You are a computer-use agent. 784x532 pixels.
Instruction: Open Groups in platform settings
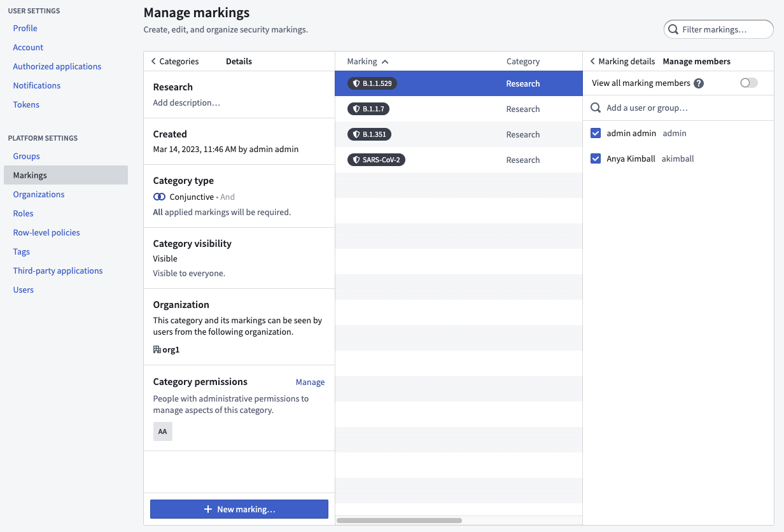[x=27, y=156]
